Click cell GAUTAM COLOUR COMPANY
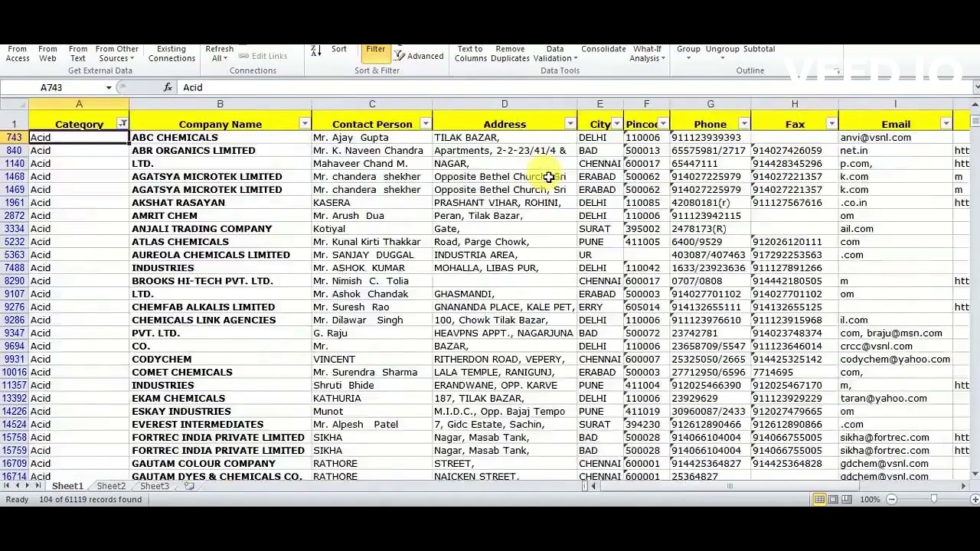Screen dimensions: 980x551 [220, 463]
